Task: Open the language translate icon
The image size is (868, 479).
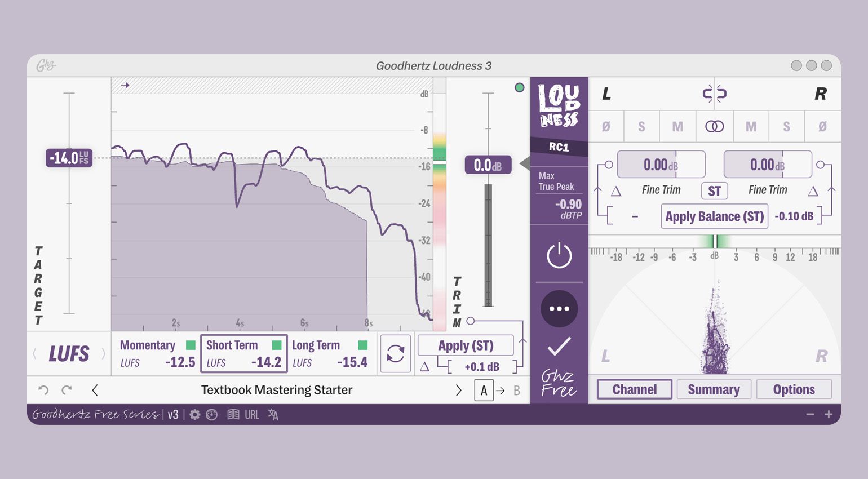Action: [273, 415]
